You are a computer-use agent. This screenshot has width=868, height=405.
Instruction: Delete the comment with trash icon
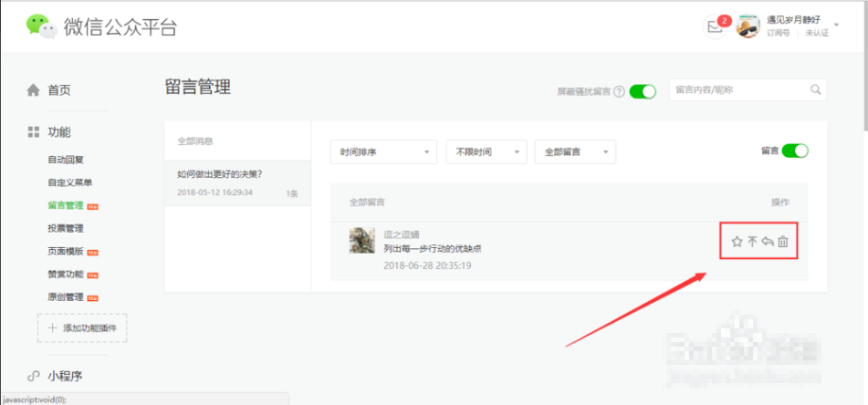[x=783, y=242]
